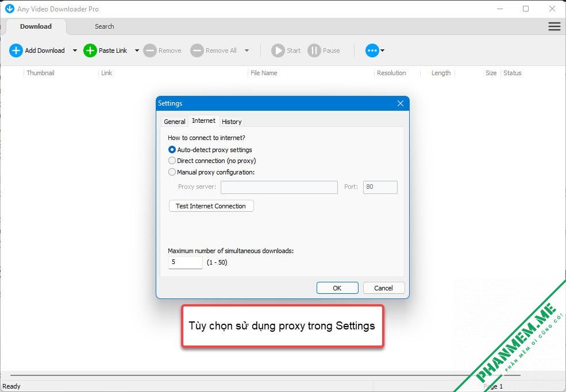Minimize the Any Video Downloader window
Screen dimensions: 566x392
500,9
